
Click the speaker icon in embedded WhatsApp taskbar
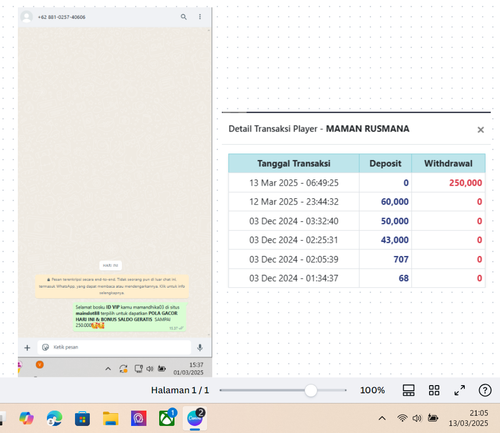150,369
